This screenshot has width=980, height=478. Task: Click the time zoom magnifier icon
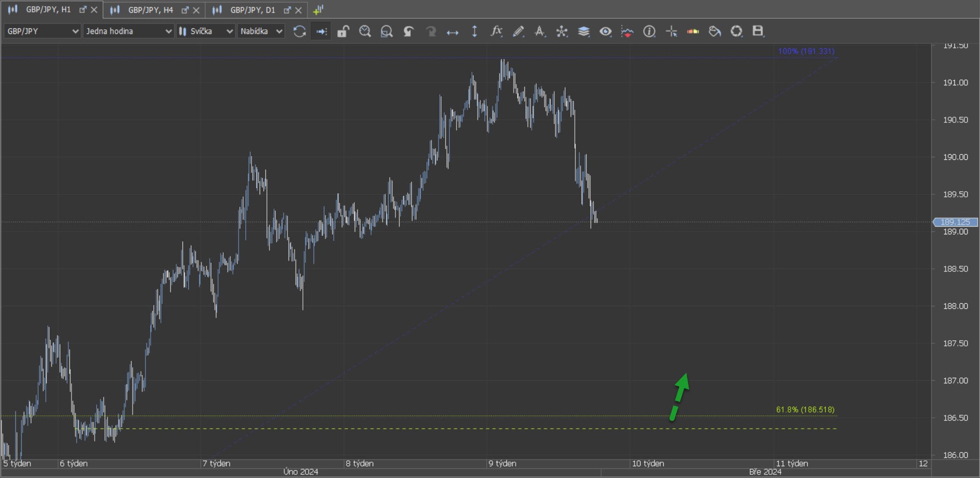coord(365,31)
